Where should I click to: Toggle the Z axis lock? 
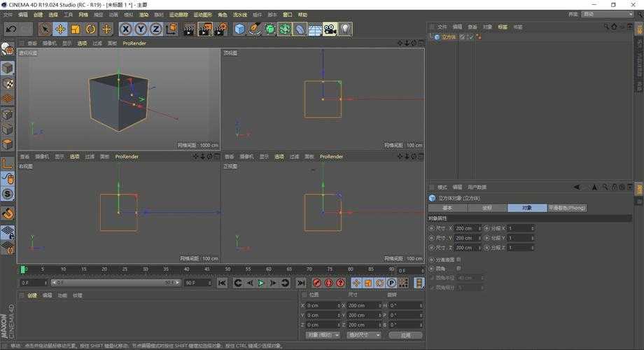(x=155, y=29)
